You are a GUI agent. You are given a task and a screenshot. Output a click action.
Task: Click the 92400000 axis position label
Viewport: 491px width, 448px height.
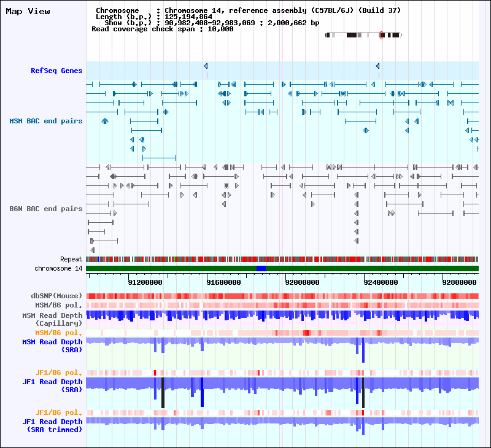(381, 282)
